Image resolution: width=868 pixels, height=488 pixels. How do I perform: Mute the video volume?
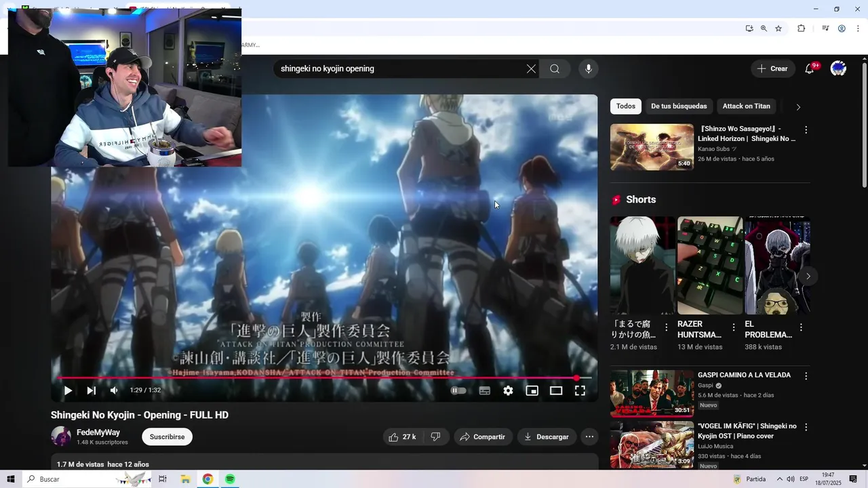pos(114,390)
